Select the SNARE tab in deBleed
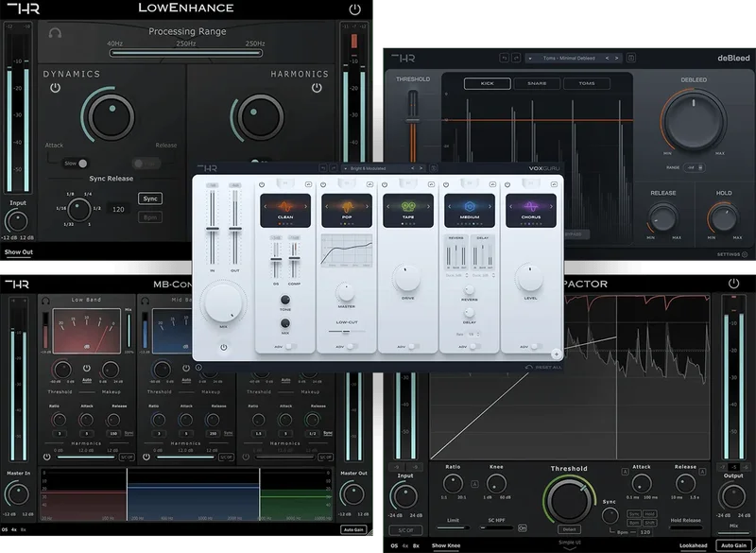The height and width of the screenshot is (553, 756). coord(537,83)
